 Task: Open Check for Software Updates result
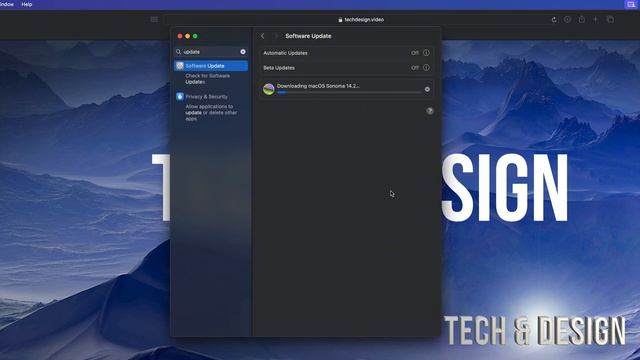coord(207,79)
